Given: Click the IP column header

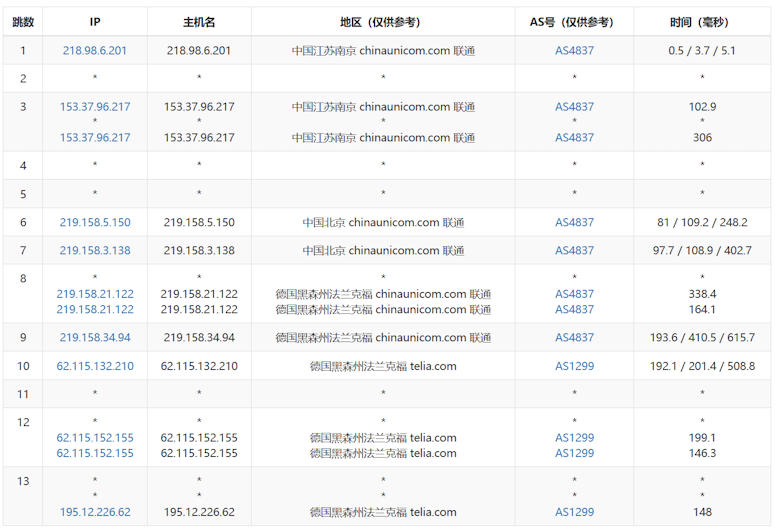Looking at the screenshot, I should tap(95, 21).
